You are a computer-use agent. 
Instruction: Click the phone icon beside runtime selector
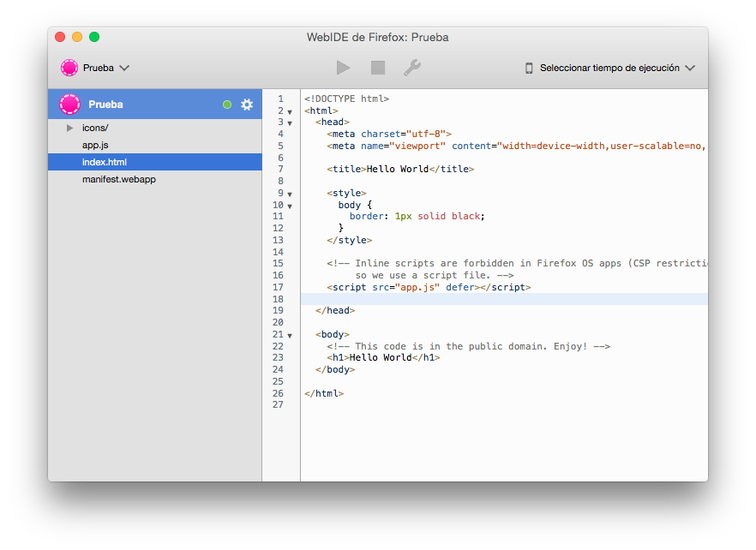(x=529, y=68)
